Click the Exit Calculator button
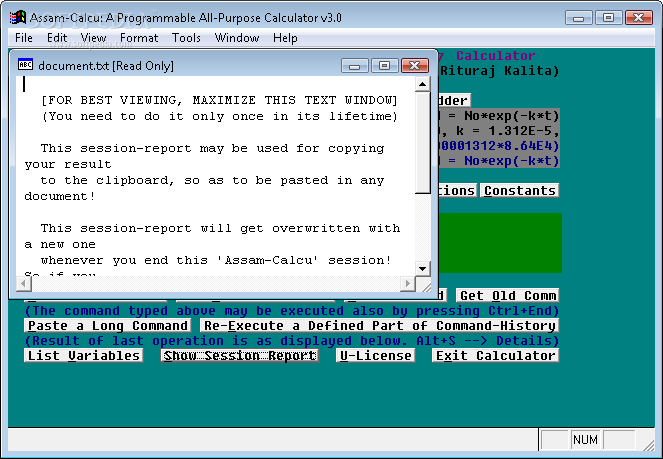663x459 pixels. [495, 356]
